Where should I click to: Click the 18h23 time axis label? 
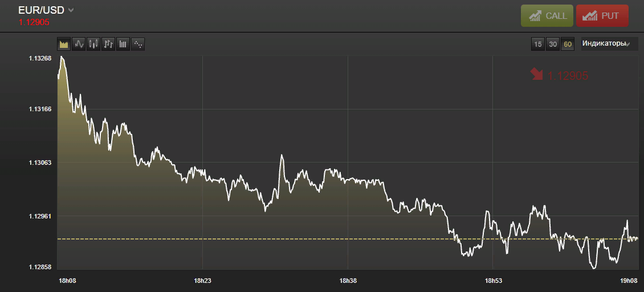pyautogui.click(x=202, y=281)
